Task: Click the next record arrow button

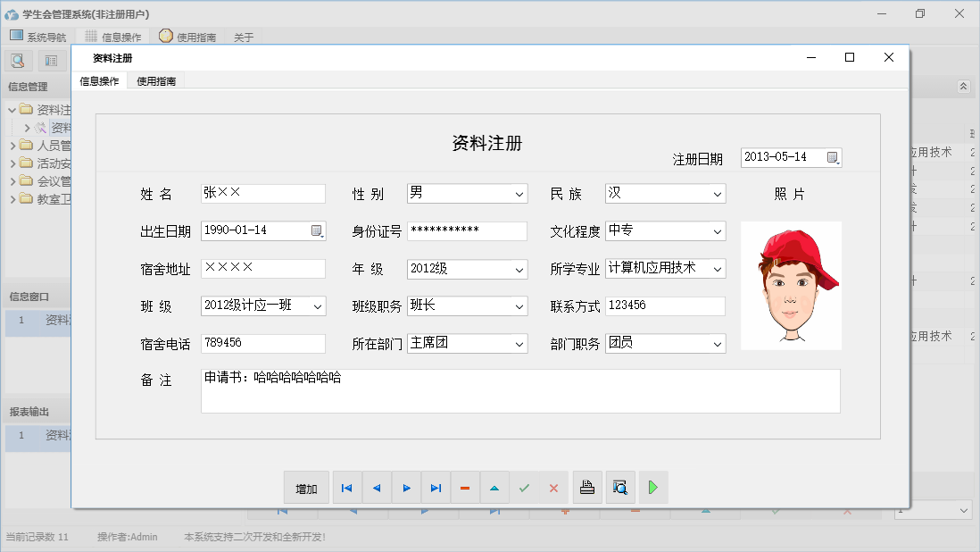Action: tap(406, 488)
